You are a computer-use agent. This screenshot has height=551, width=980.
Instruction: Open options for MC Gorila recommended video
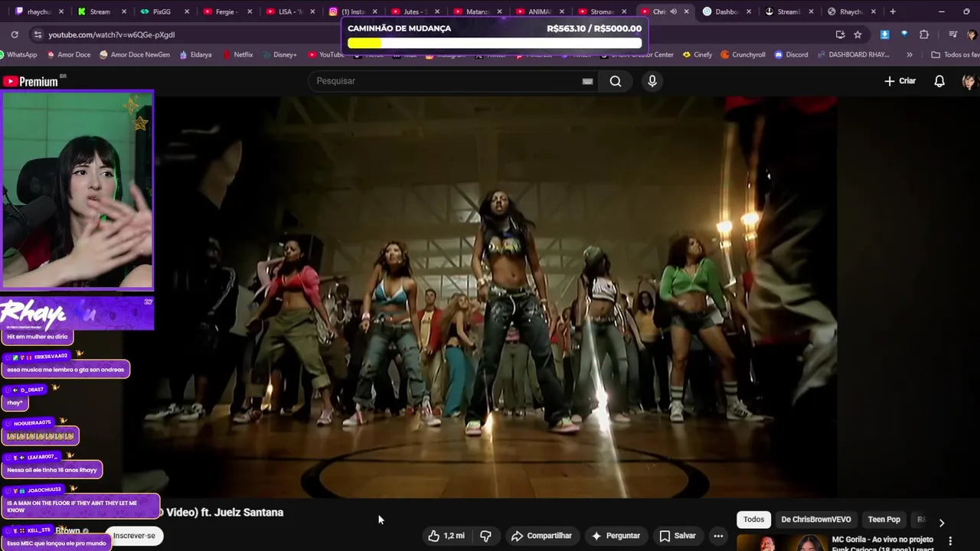(x=951, y=541)
